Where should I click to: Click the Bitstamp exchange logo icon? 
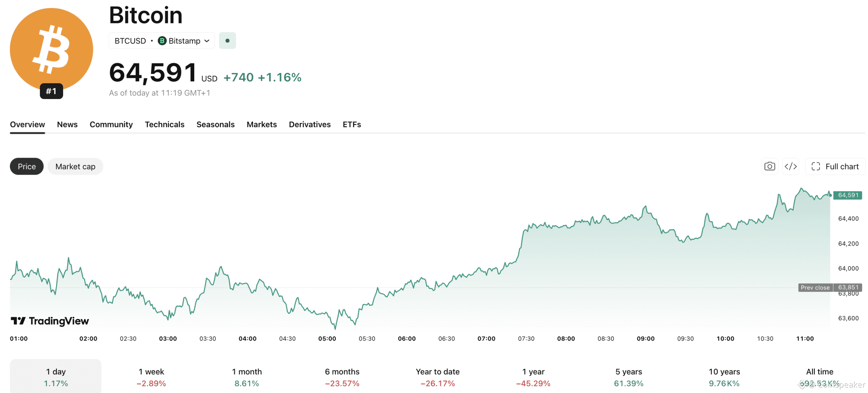162,41
